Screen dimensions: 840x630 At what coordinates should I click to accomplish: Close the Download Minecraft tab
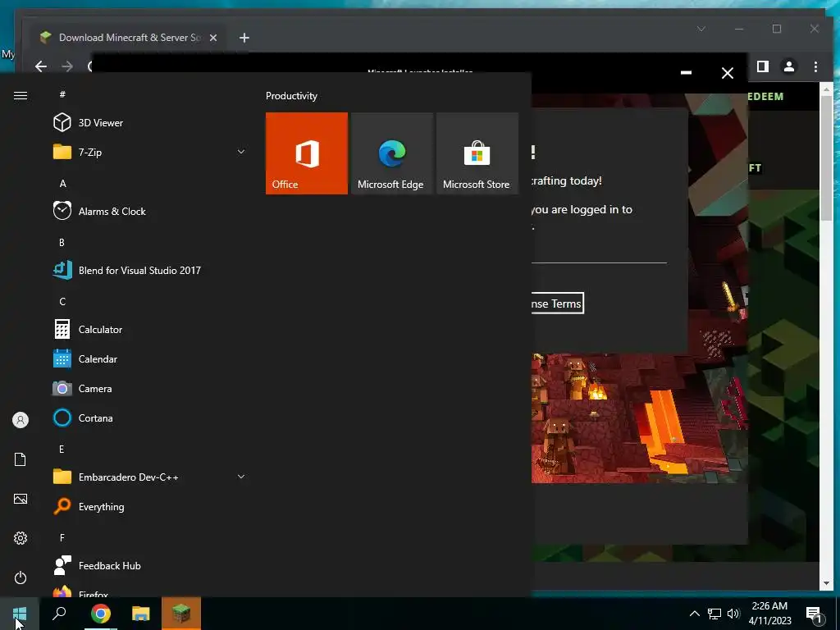213,38
